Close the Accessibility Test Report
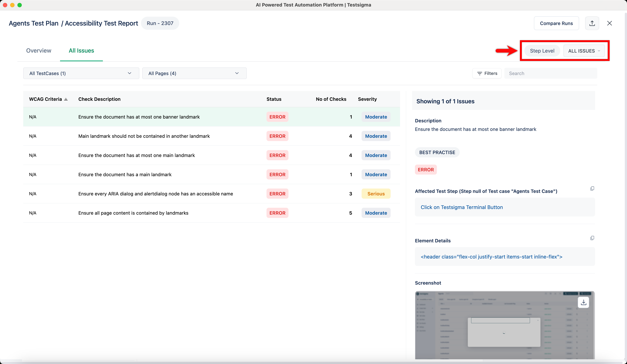 pyautogui.click(x=610, y=23)
